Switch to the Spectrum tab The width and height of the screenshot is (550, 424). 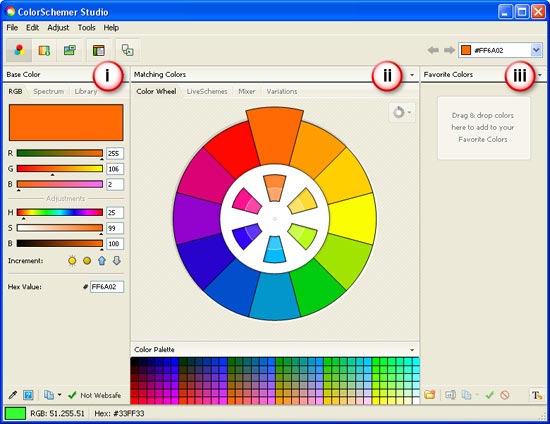click(48, 91)
